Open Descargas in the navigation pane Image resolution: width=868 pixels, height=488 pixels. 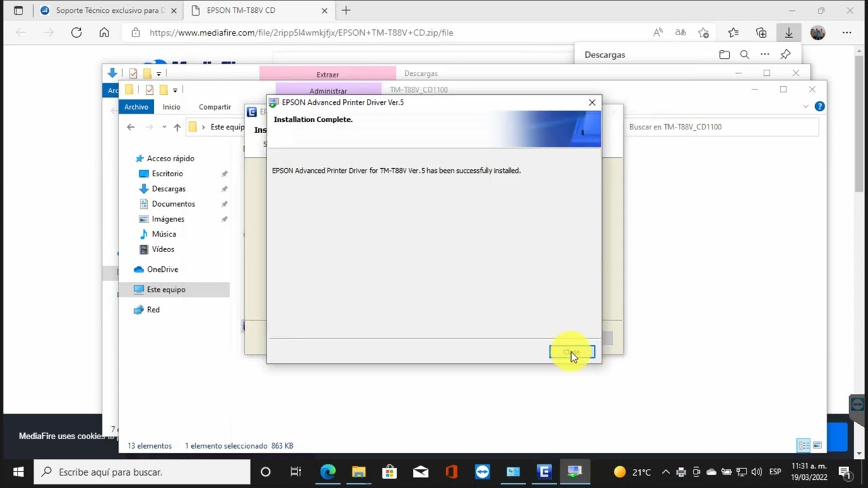click(168, 189)
